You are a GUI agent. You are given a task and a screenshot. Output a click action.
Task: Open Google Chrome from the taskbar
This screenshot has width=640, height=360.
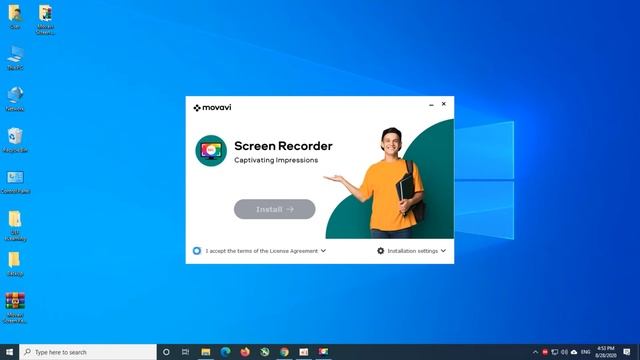[x=284, y=352]
